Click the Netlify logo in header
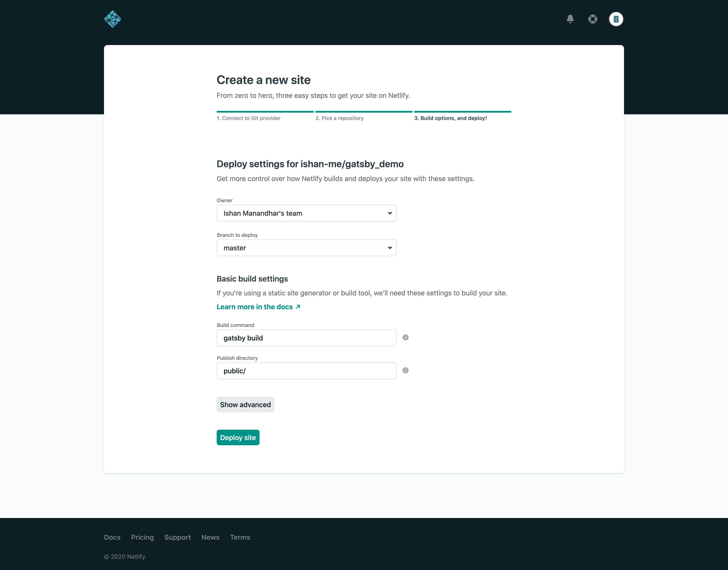The height and width of the screenshot is (570, 728). click(x=112, y=19)
